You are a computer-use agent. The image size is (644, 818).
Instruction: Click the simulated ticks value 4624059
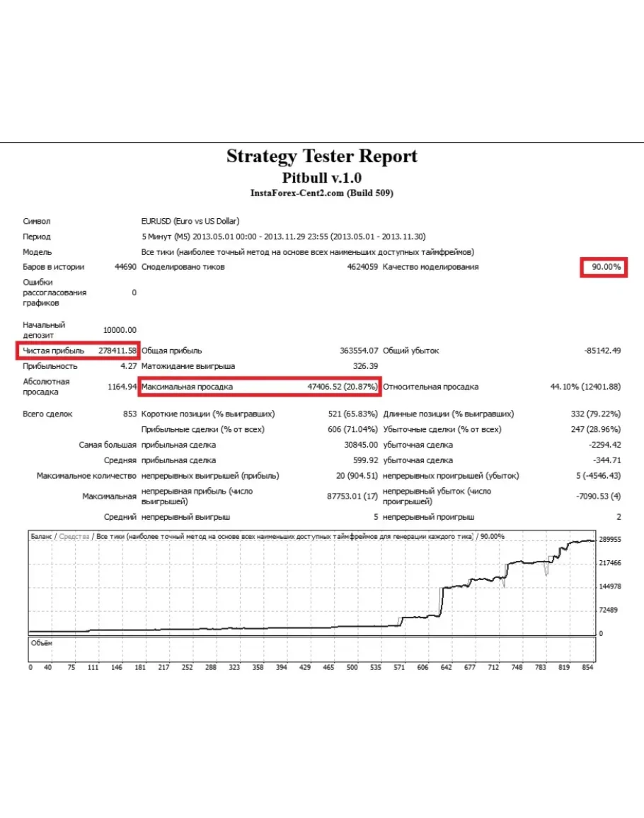pyautogui.click(x=361, y=267)
